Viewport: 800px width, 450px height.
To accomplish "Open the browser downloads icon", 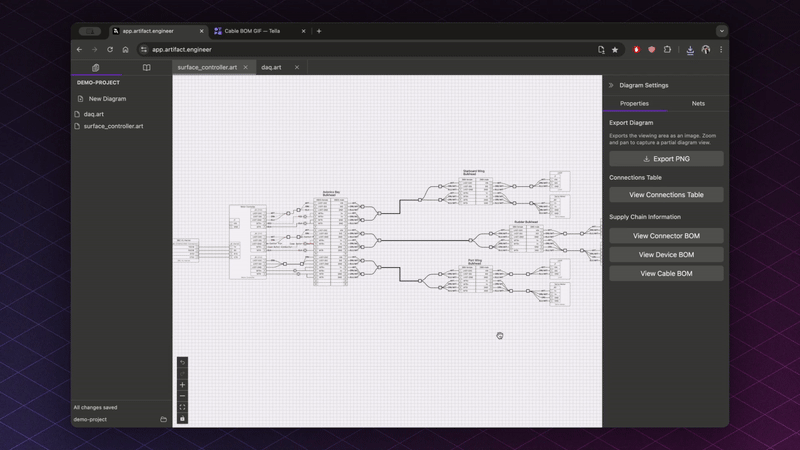I will click(x=690, y=49).
